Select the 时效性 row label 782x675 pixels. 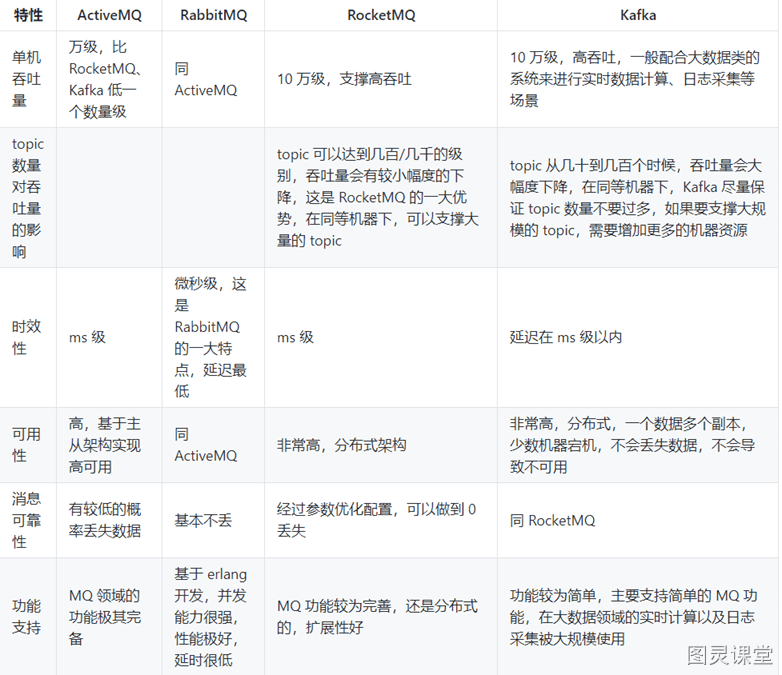click(28, 337)
